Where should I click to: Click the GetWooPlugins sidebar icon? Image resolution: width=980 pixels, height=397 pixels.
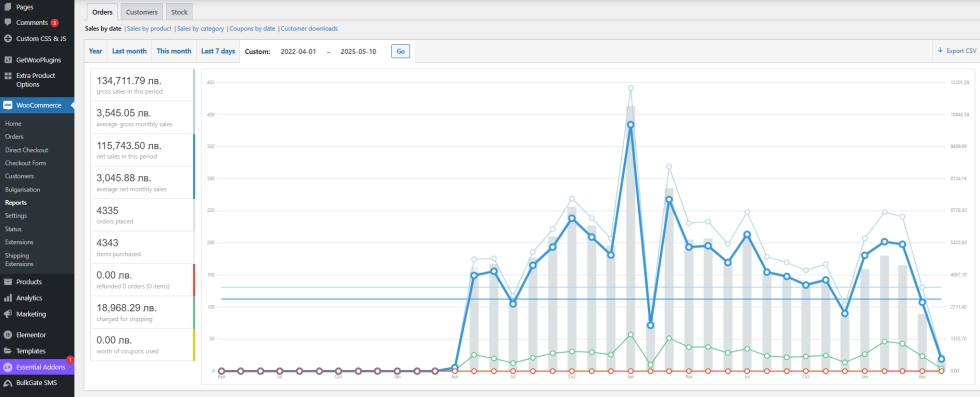coord(8,60)
